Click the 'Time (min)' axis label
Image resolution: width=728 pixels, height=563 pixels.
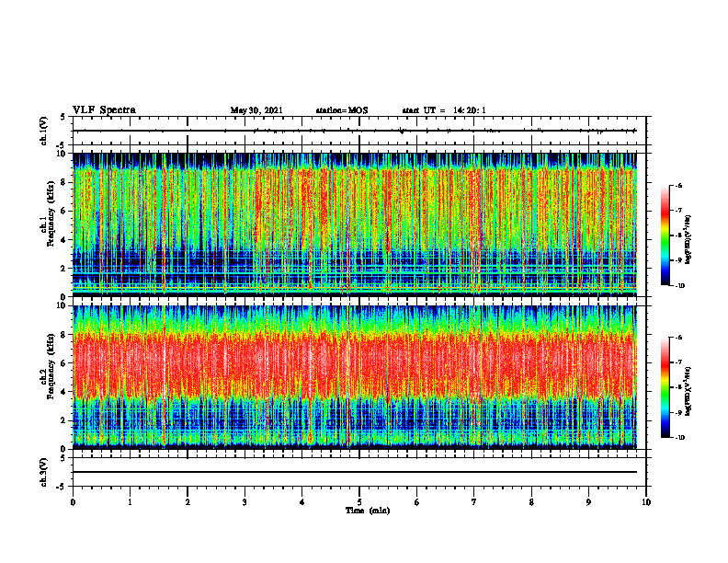(x=368, y=511)
